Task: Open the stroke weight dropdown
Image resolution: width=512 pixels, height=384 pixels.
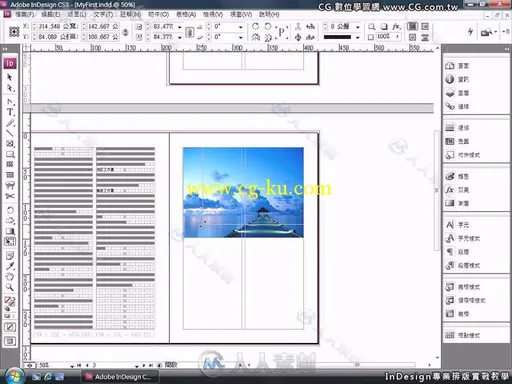Action: click(358, 27)
